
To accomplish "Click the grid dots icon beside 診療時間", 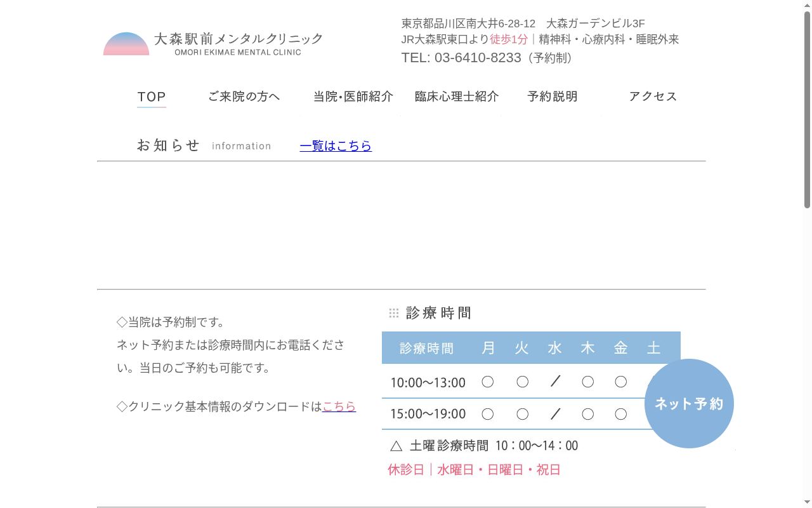I will [x=394, y=313].
